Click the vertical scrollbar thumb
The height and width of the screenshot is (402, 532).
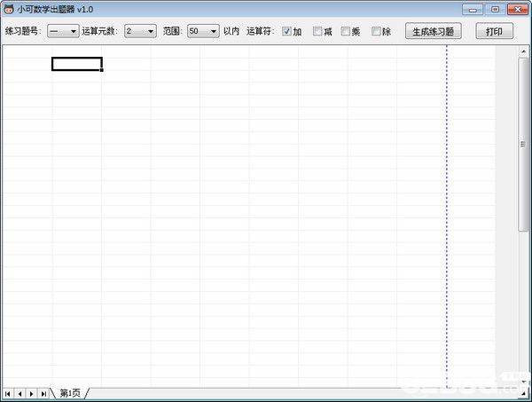523,145
